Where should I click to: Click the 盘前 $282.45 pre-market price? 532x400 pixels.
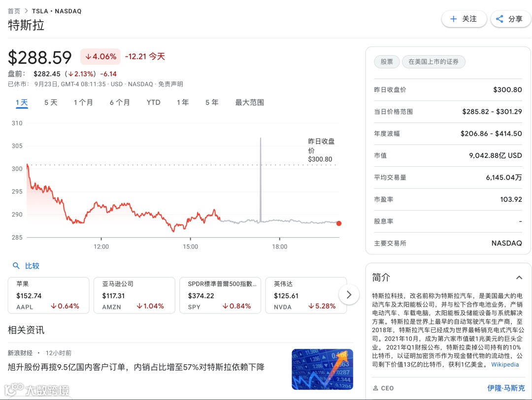click(x=47, y=74)
